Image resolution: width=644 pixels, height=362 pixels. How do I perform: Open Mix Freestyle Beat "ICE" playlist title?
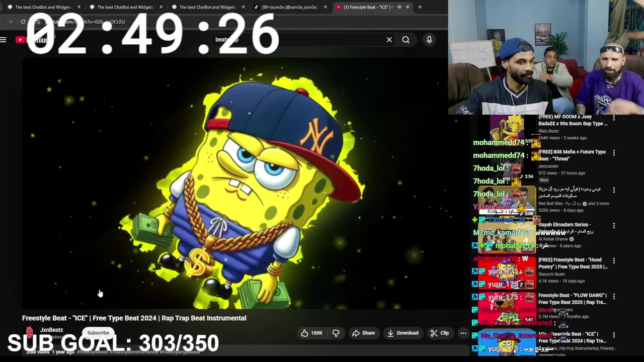[573, 337]
